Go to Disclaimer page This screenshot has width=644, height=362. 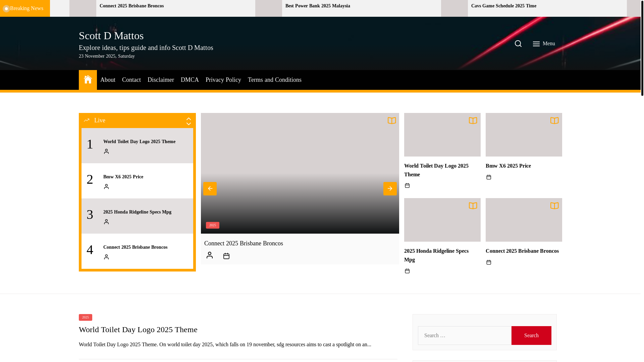coord(161,80)
